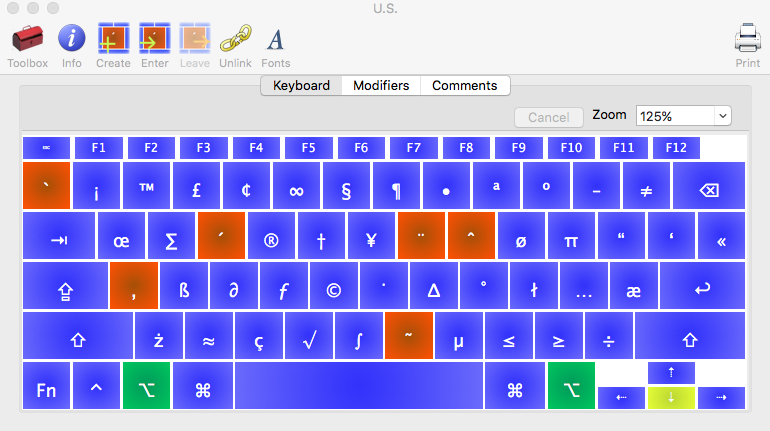
Task: Click the dagger symbol key
Action: pyautogui.click(x=321, y=236)
